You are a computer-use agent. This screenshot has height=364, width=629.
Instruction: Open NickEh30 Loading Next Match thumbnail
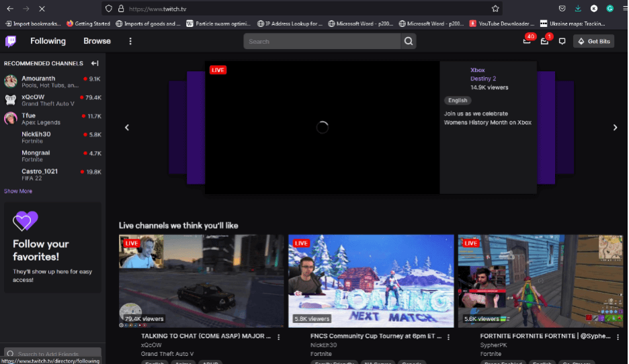371,281
